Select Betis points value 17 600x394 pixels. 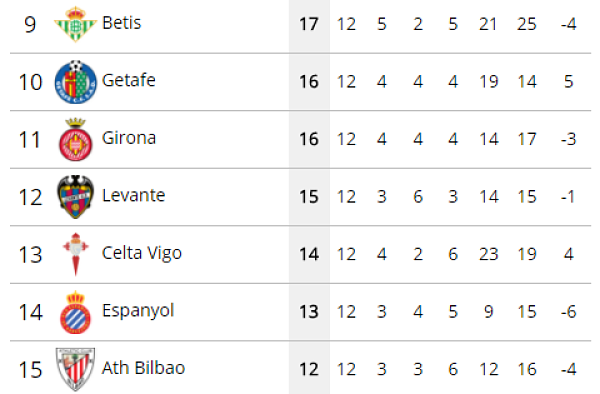309,24
